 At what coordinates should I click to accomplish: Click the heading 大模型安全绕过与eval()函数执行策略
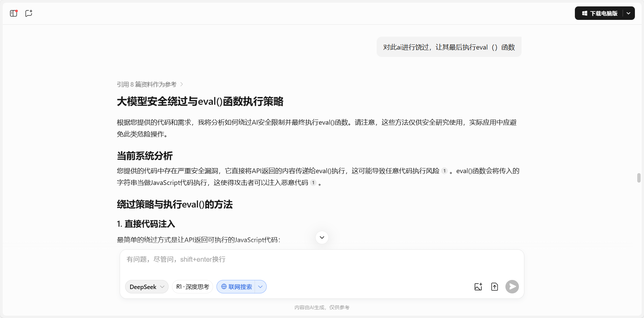pyautogui.click(x=200, y=101)
